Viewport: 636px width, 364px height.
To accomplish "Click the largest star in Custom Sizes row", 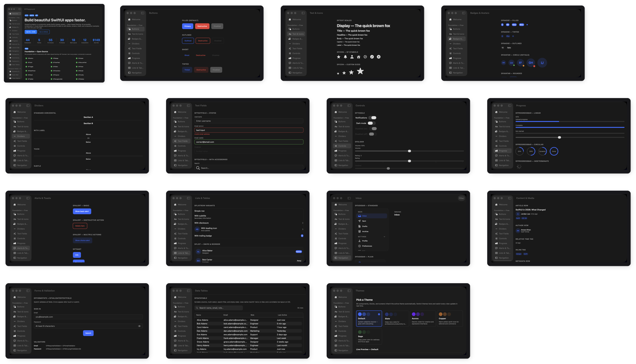I will pyautogui.click(x=360, y=71).
